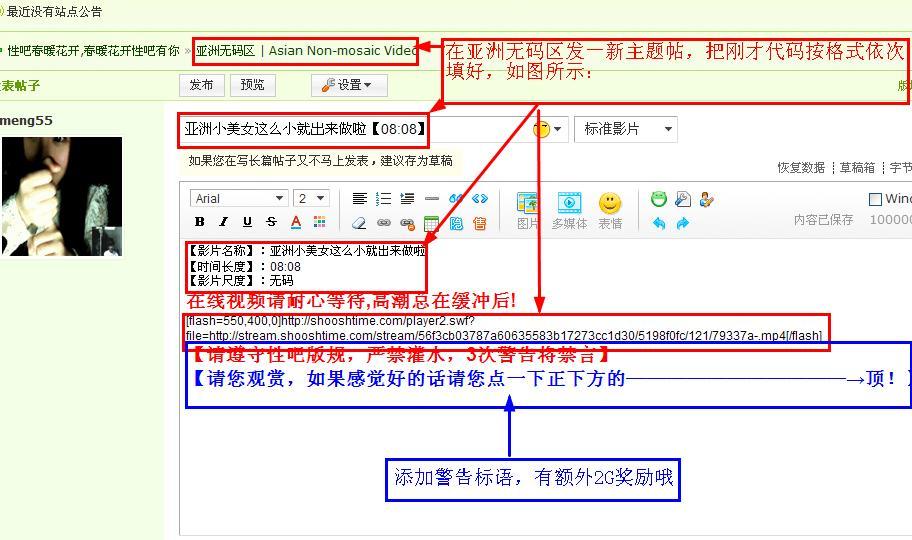Open the 草稿箱 drafts link
912x540 pixels.
pyautogui.click(x=857, y=168)
